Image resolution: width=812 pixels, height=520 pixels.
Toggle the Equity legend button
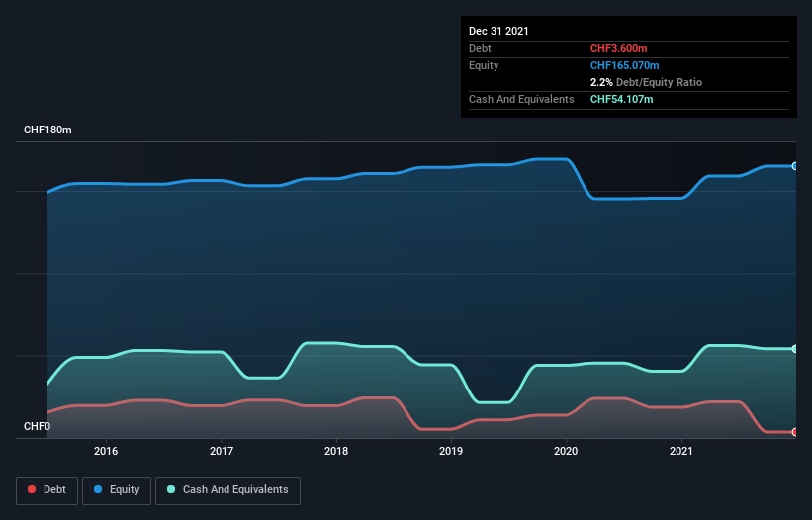coord(117,490)
